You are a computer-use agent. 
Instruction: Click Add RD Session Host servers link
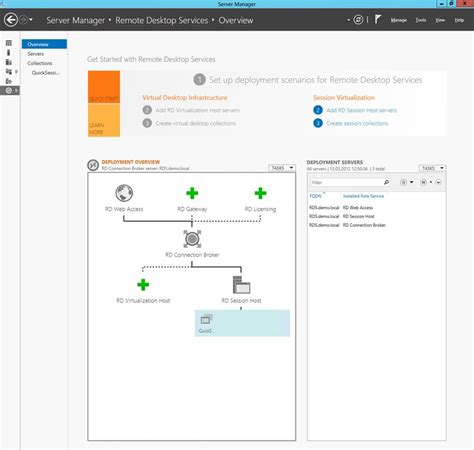coord(361,110)
